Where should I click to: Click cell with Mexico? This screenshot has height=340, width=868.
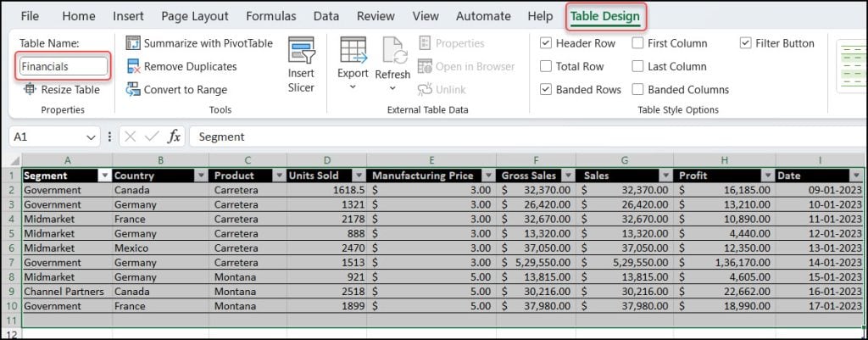[160, 248]
